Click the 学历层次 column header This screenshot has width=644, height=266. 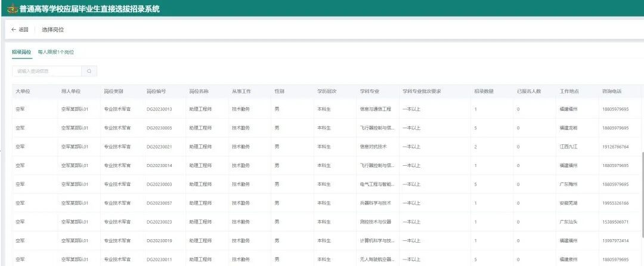(x=327, y=91)
